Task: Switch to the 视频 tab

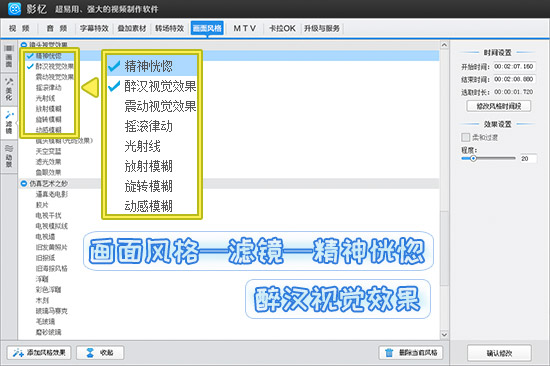Action: 19,28
